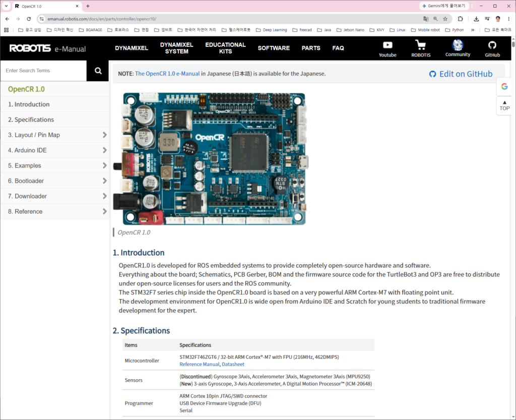This screenshot has height=420, width=516.
Task: Click the OpenCR board image
Action: [x=211, y=159]
